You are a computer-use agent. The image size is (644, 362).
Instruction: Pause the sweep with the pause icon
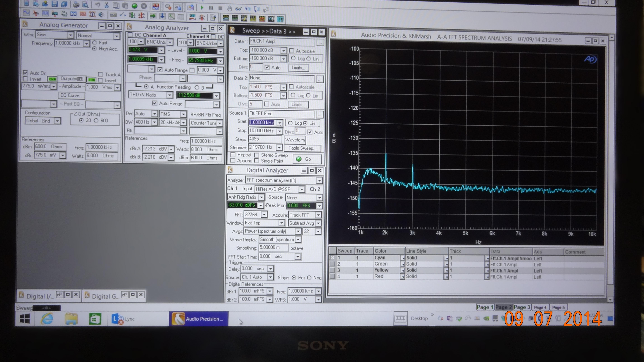(x=211, y=8)
